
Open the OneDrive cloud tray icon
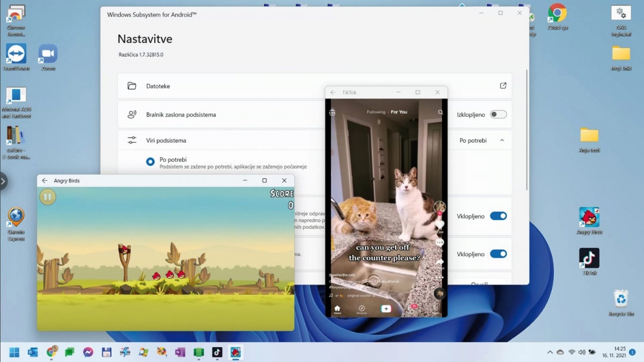click(560, 352)
